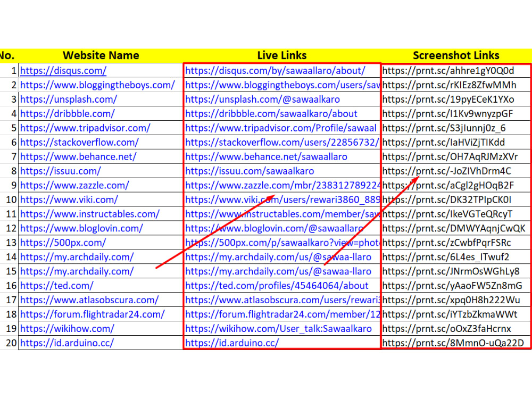Open the https://disqus.com/ website link
This screenshot has width=532, height=399.
coord(63,71)
